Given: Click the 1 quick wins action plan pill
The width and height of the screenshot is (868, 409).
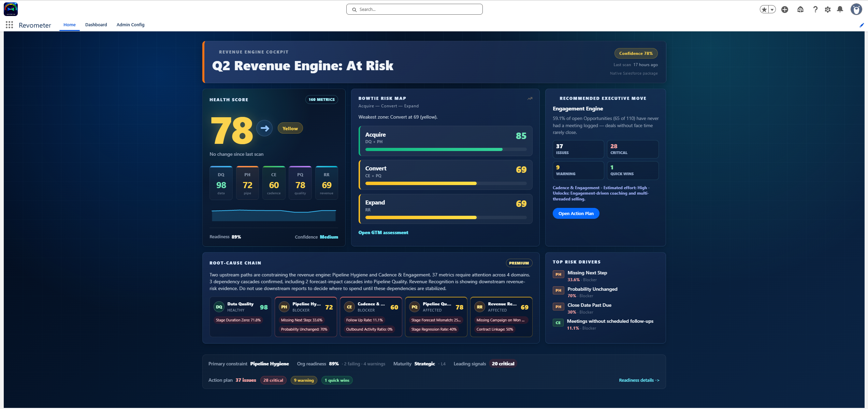Looking at the screenshot, I should 337,380.
